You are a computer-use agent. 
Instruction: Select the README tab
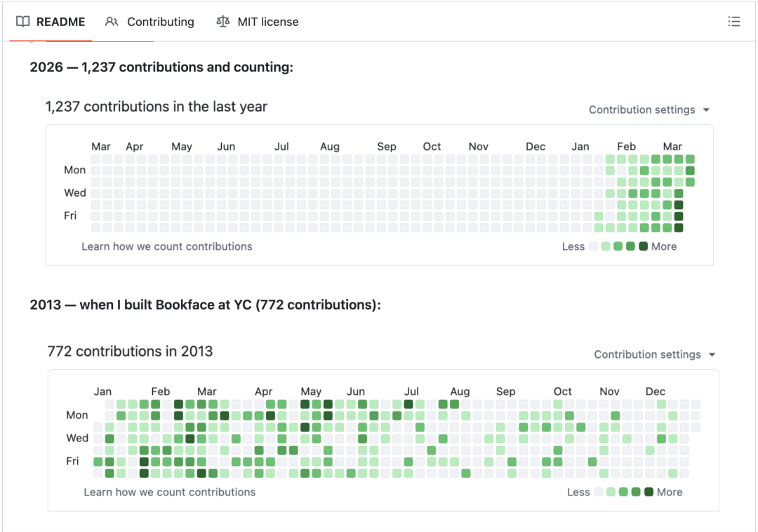pos(51,22)
